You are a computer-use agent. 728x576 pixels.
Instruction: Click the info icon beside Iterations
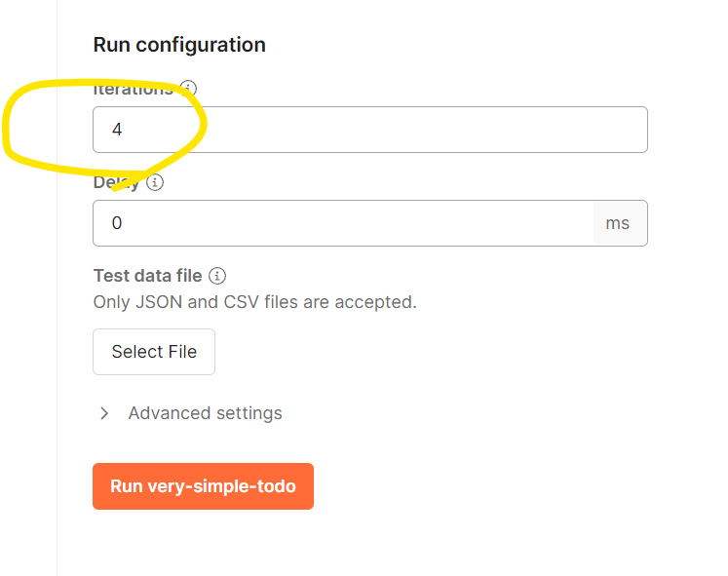pos(188,88)
